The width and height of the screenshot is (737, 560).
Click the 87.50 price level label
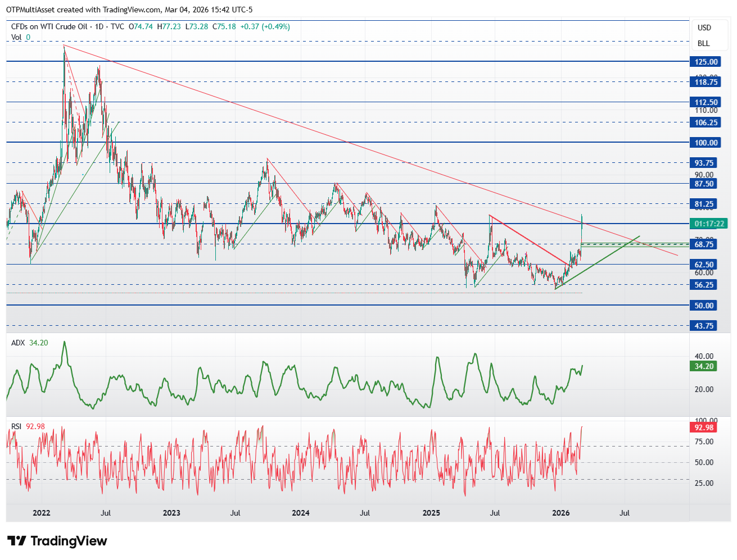pyautogui.click(x=703, y=184)
